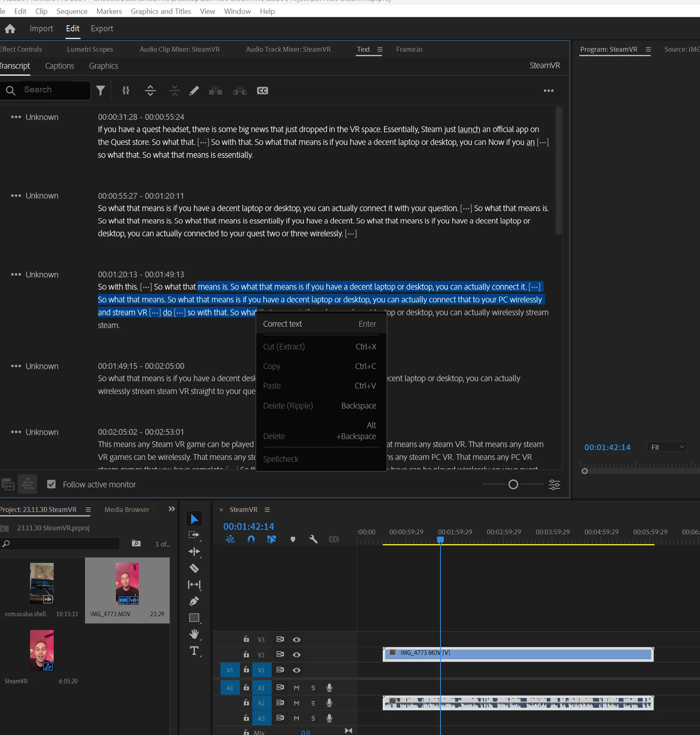This screenshot has width=700, height=735.
Task: Click the merge segments icon
Action: (x=174, y=90)
